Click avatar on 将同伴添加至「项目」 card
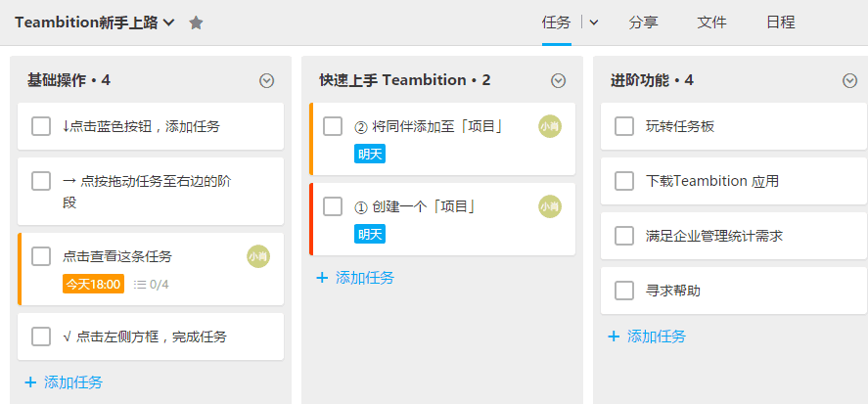Viewport: 868px width, 404px height. coord(549,126)
